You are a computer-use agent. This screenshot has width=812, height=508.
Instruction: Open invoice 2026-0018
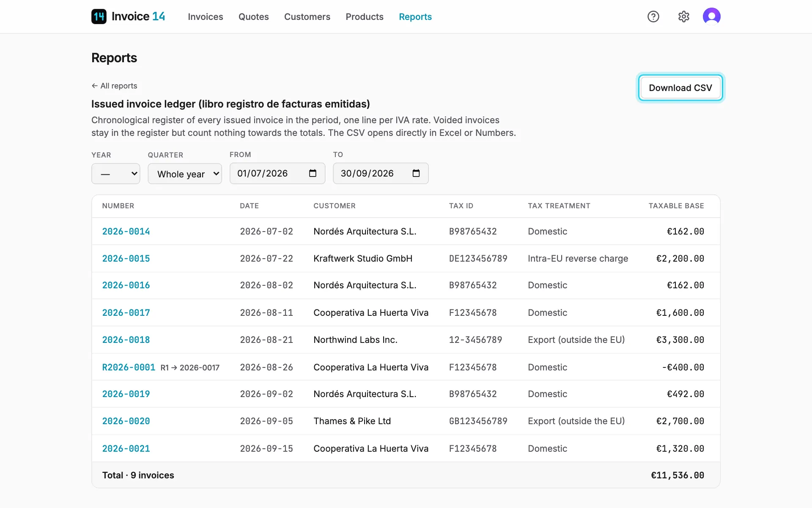126,340
